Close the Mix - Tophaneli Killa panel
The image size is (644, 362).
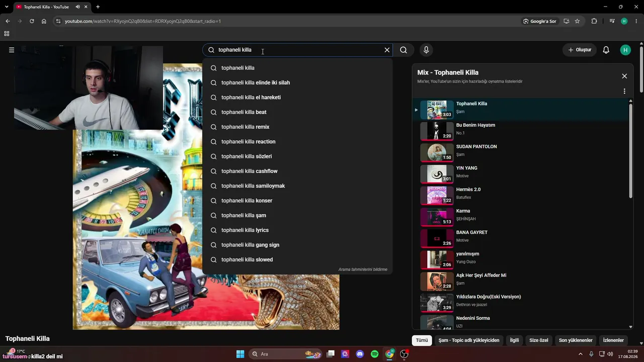point(624,76)
